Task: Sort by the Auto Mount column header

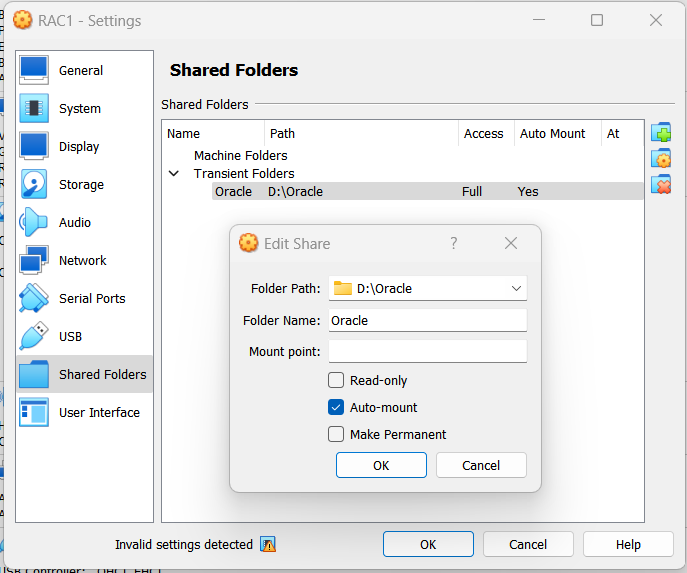Action: coord(557,134)
